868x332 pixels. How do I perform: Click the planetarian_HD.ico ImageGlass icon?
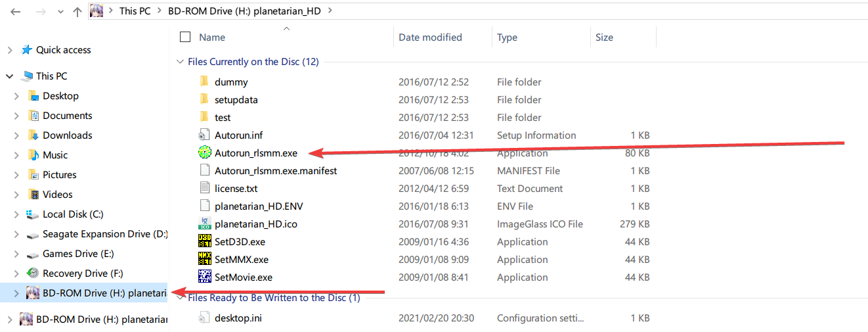coord(204,224)
